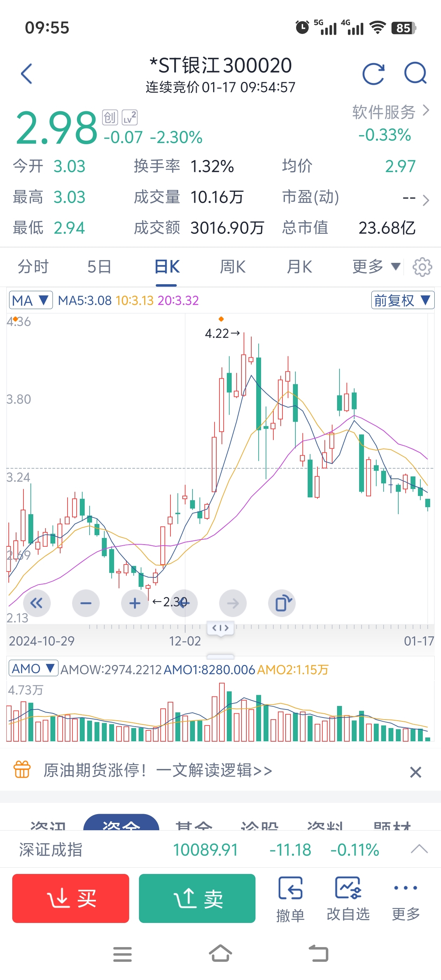Switch to 周K weekly tab
The image size is (441, 980).
(x=233, y=267)
